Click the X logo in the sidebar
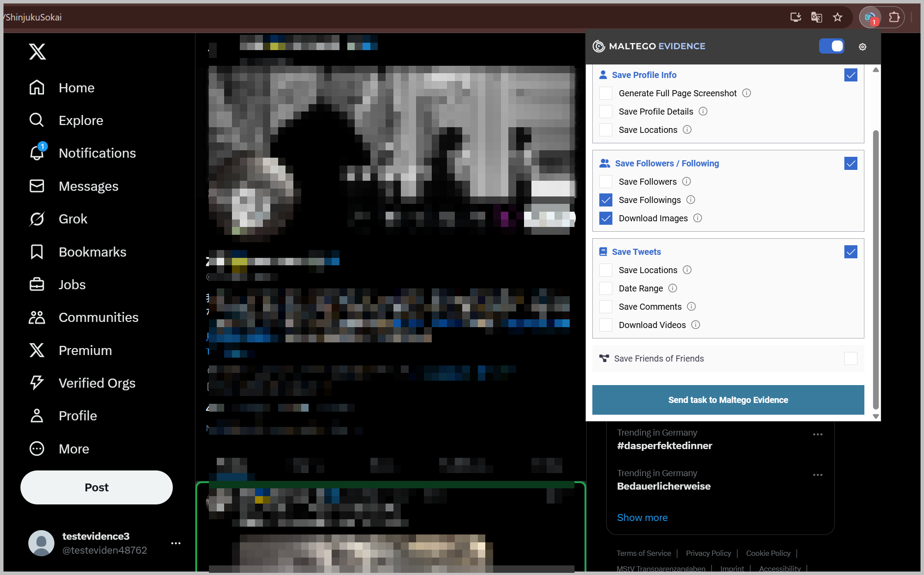The image size is (924, 575). pyautogui.click(x=37, y=51)
